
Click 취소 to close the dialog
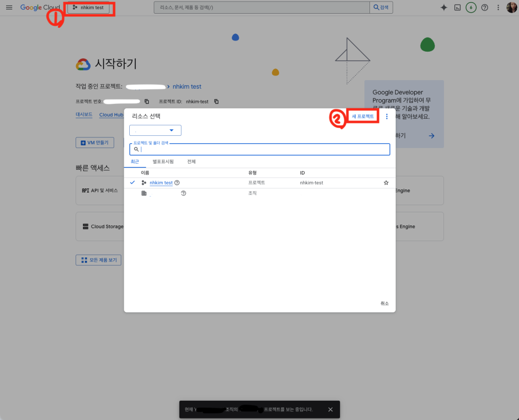[384, 303]
